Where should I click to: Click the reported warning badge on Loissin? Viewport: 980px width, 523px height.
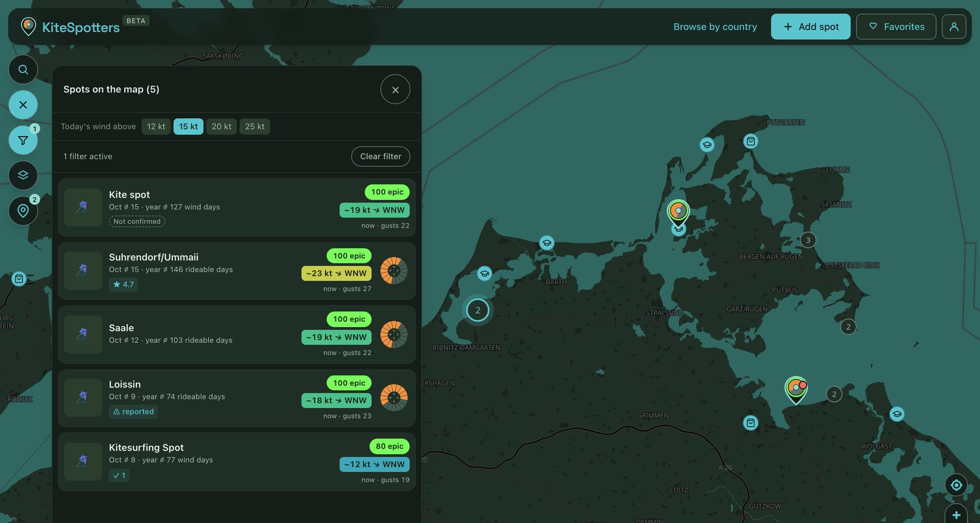coord(134,412)
